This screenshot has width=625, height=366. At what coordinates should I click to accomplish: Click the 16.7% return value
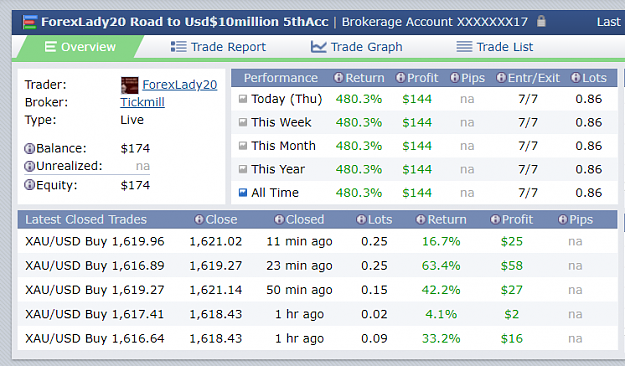[441, 241]
